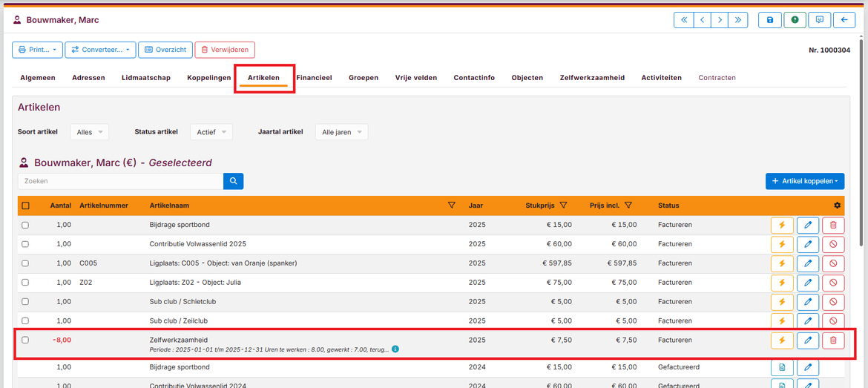Block Ligplaats C005 with the circle-slash icon
868x388 pixels.
(x=833, y=263)
